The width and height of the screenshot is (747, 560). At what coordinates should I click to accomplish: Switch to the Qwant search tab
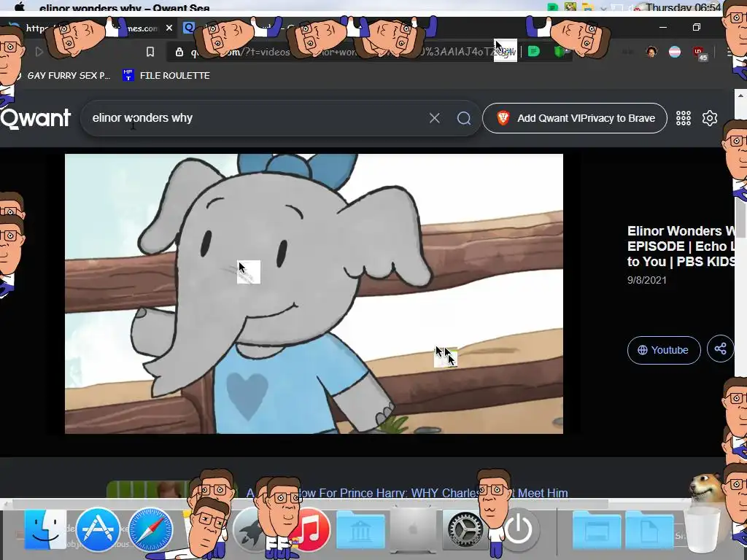189,28
